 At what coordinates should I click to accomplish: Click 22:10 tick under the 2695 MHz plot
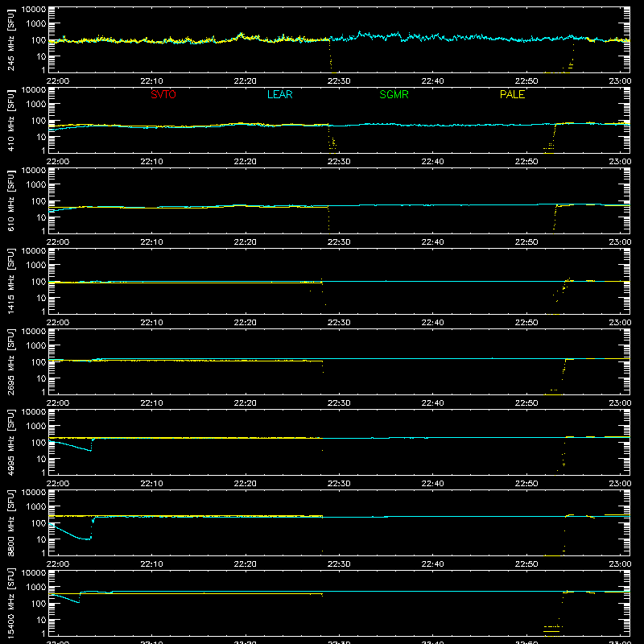click(x=151, y=403)
